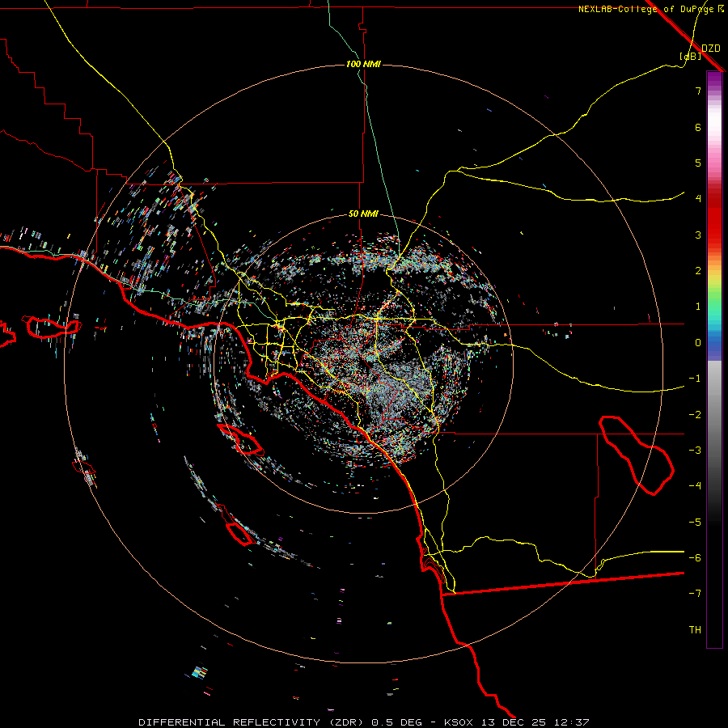Click the 4 value on the dB scale
Image resolution: width=728 pixels, height=728 pixels.
[698, 199]
